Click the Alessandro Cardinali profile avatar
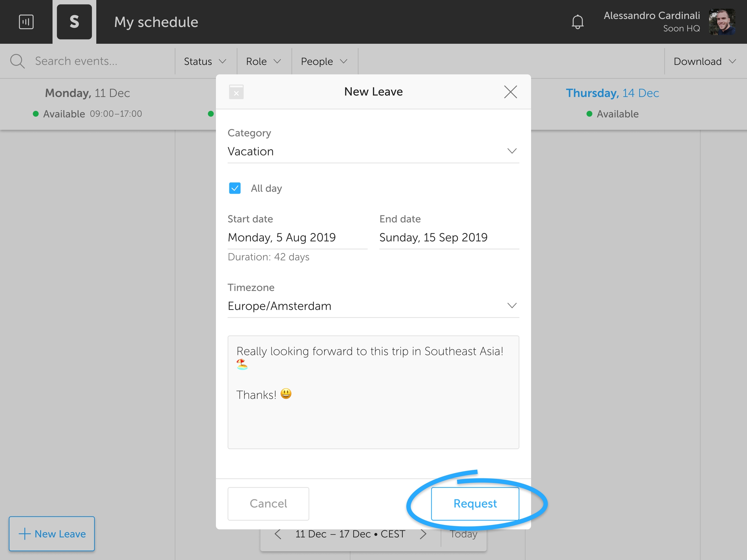This screenshot has height=560, width=747. pyautogui.click(x=722, y=22)
